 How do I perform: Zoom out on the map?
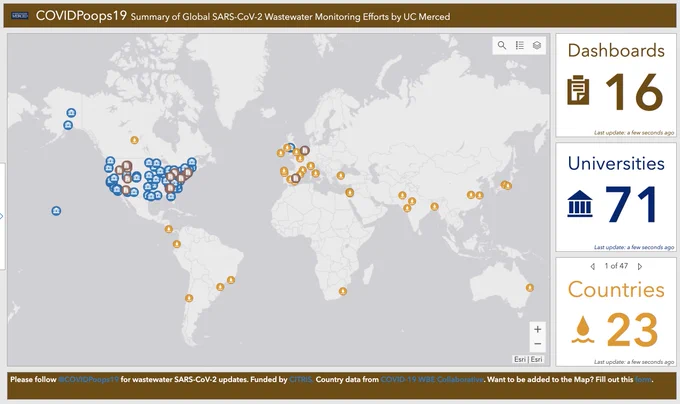coord(538,344)
